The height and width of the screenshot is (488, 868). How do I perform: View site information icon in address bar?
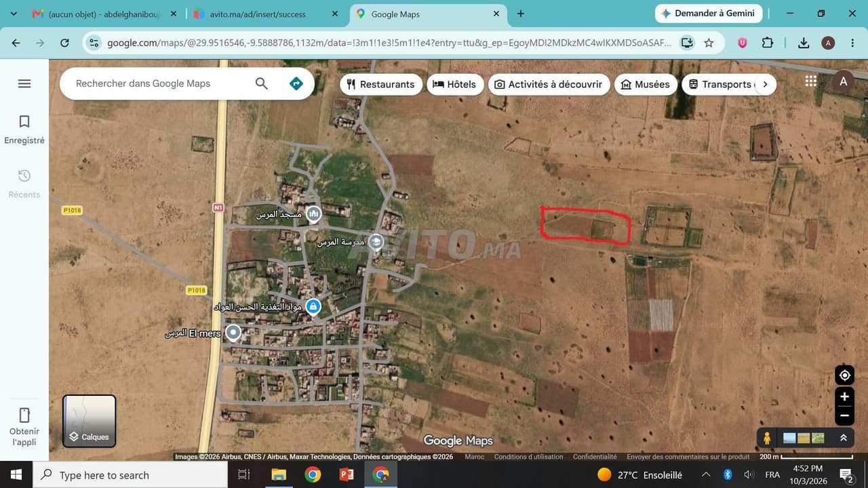click(94, 43)
